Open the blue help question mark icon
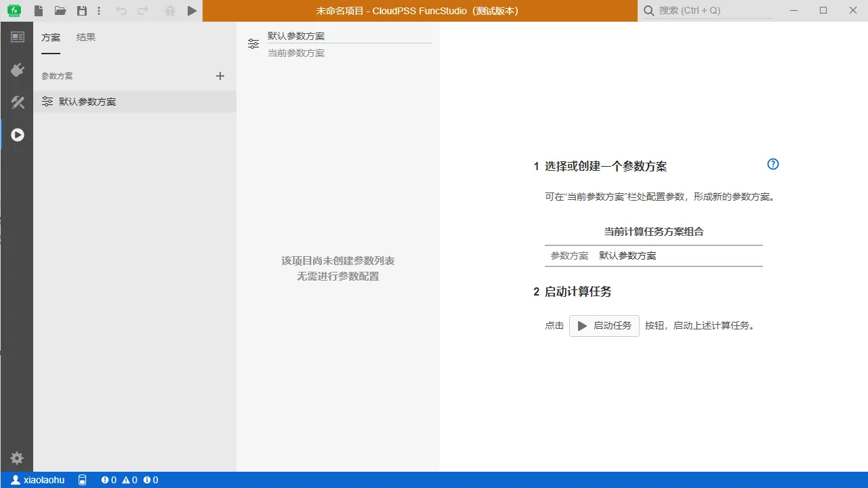 [773, 164]
